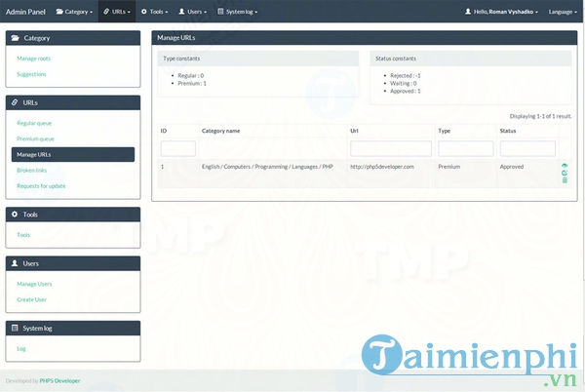Edit the php5developer.com row with update icon

pyautogui.click(x=565, y=173)
